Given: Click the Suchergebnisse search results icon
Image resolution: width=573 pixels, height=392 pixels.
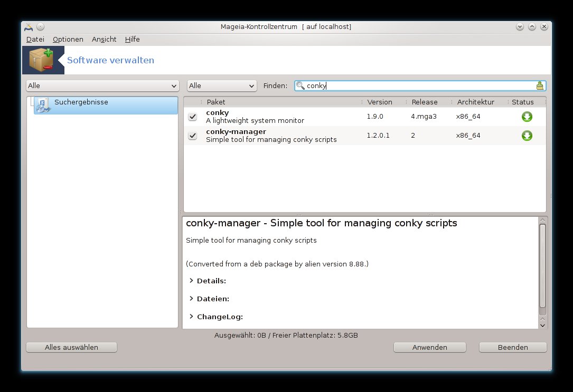Looking at the screenshot, I should (44, 105).
